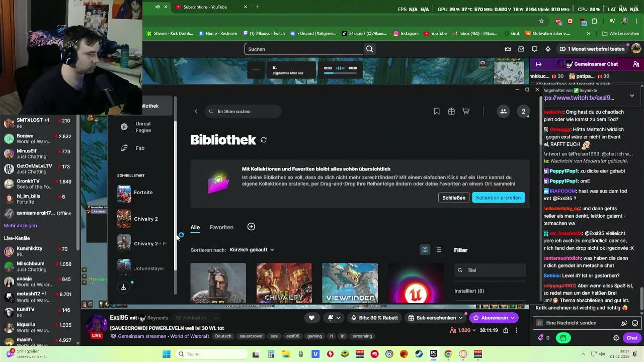Launch Chivalry 2 from Schnellstart
Screen dimensions: 644x362
(138, 219)
